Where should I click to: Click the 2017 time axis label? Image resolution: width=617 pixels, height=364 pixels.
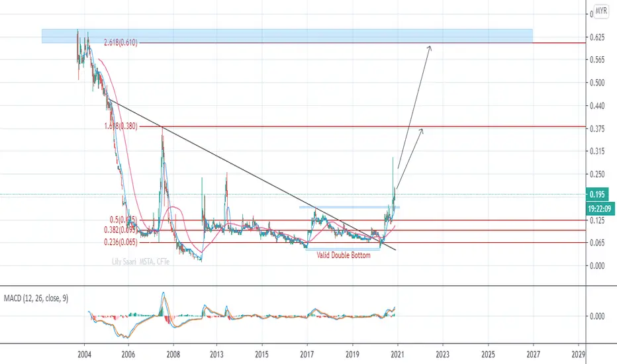point(307,355)
